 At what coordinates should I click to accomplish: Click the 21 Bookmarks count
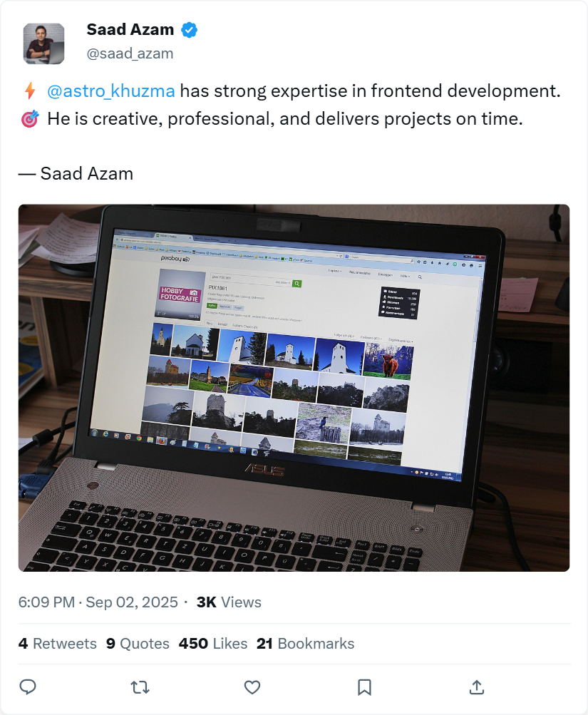point(305,644)
